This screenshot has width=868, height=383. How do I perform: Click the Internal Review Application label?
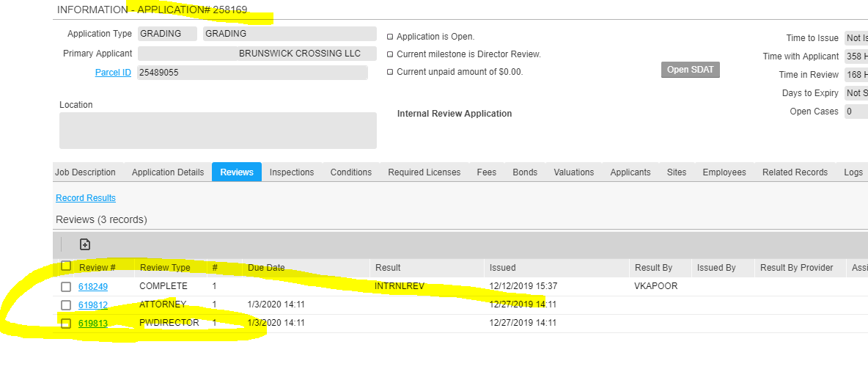click(x=455, y=114)
